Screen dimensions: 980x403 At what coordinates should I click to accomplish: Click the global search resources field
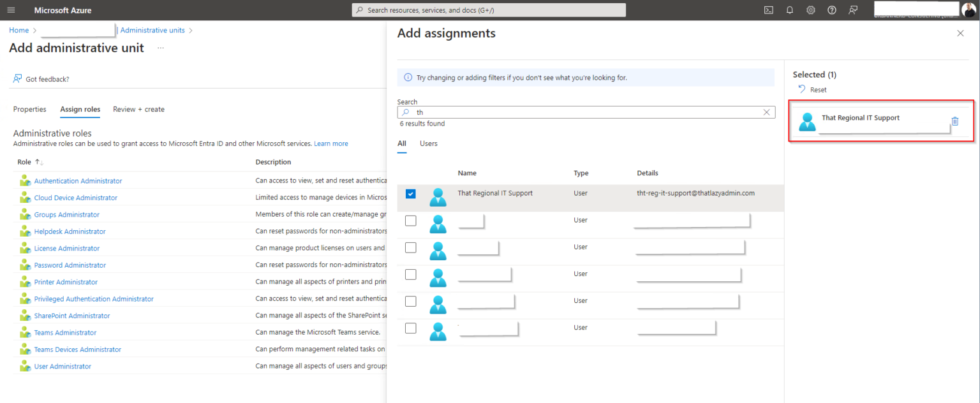coord(489,10)
